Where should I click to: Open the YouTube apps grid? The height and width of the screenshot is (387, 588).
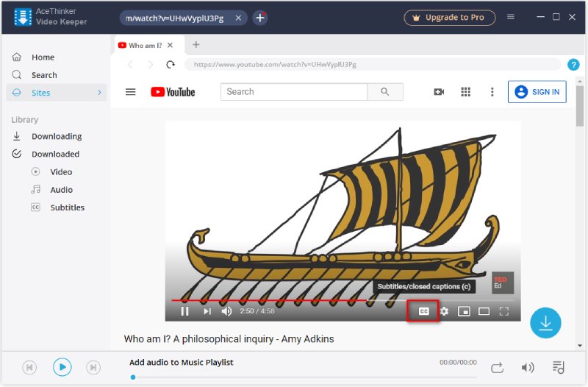(x=465, y=92)
